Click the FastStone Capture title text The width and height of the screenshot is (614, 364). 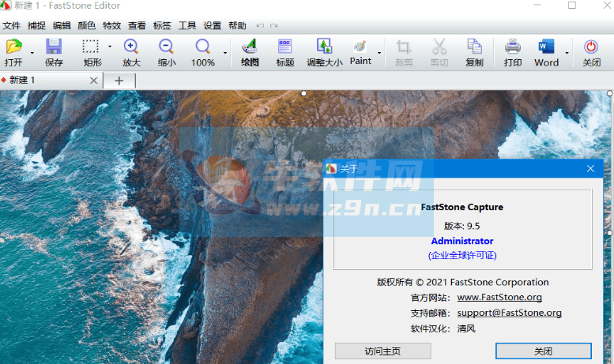tap(462, 207)
